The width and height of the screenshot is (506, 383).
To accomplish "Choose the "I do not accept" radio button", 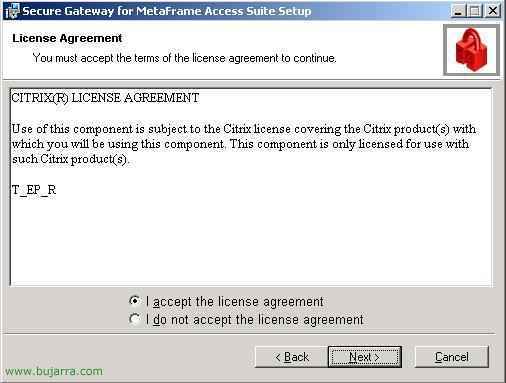I will coord(135,319).
